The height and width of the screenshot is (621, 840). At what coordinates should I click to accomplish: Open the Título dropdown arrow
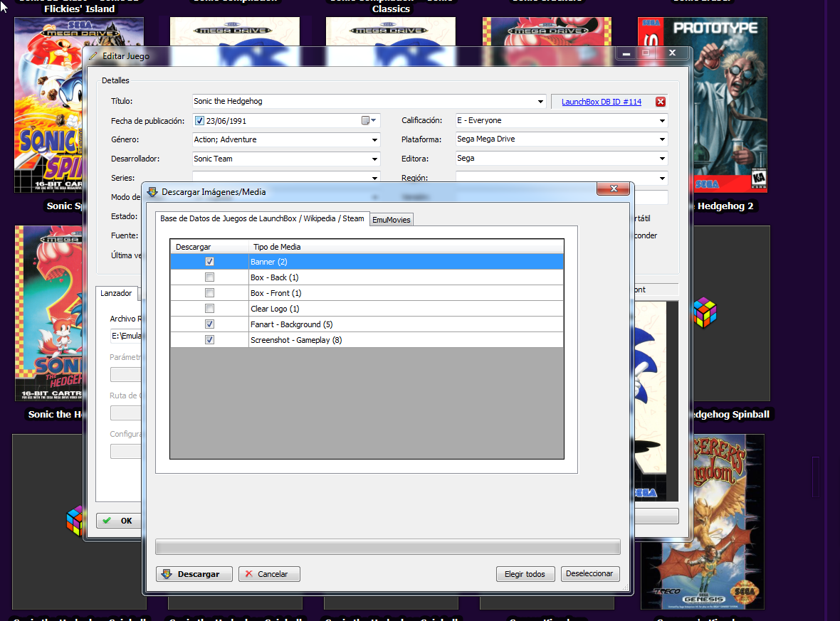540,102
